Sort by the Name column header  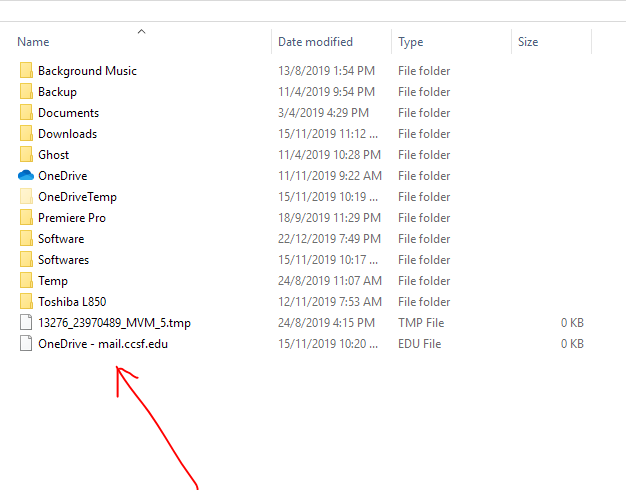pos(34,42)
